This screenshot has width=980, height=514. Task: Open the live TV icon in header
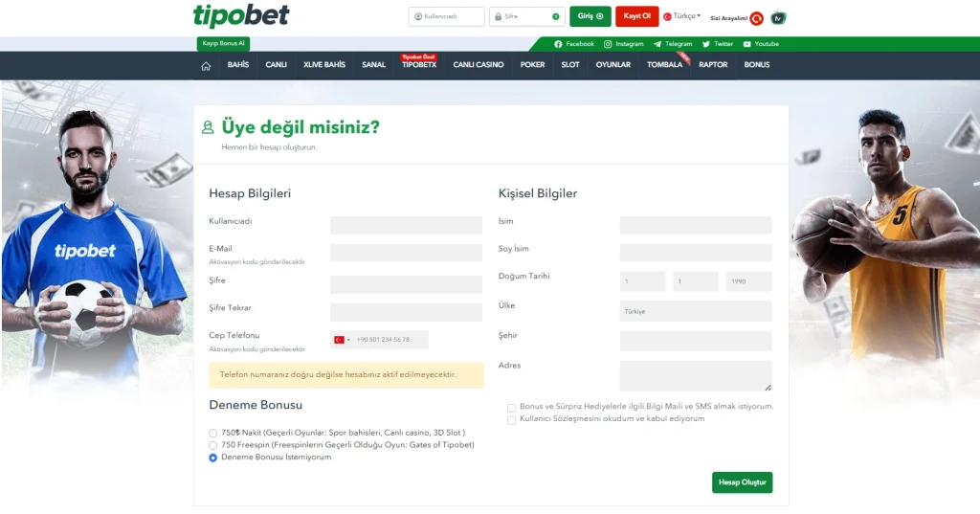778,18
